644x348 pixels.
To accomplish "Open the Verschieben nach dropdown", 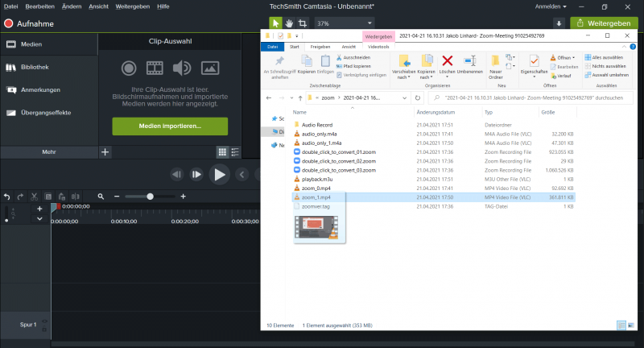I will (404, 67).
